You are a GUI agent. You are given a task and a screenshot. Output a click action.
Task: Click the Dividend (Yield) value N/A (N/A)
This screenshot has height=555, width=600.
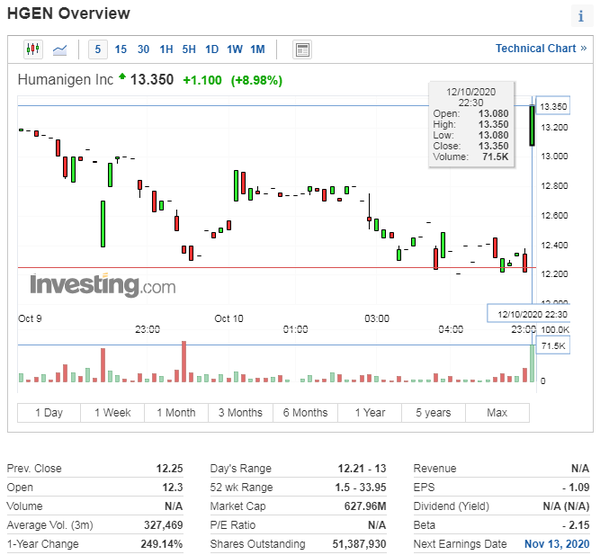(566, 506)
